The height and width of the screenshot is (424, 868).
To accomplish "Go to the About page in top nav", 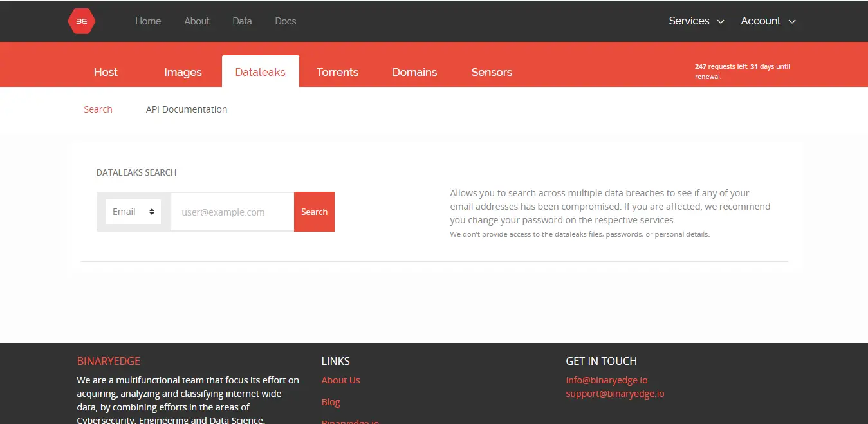I will [x=197, y=21].
